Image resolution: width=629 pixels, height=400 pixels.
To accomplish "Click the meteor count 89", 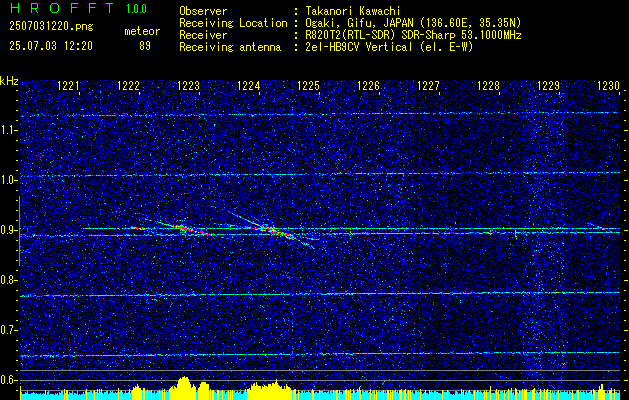I will tap(145, 46).
